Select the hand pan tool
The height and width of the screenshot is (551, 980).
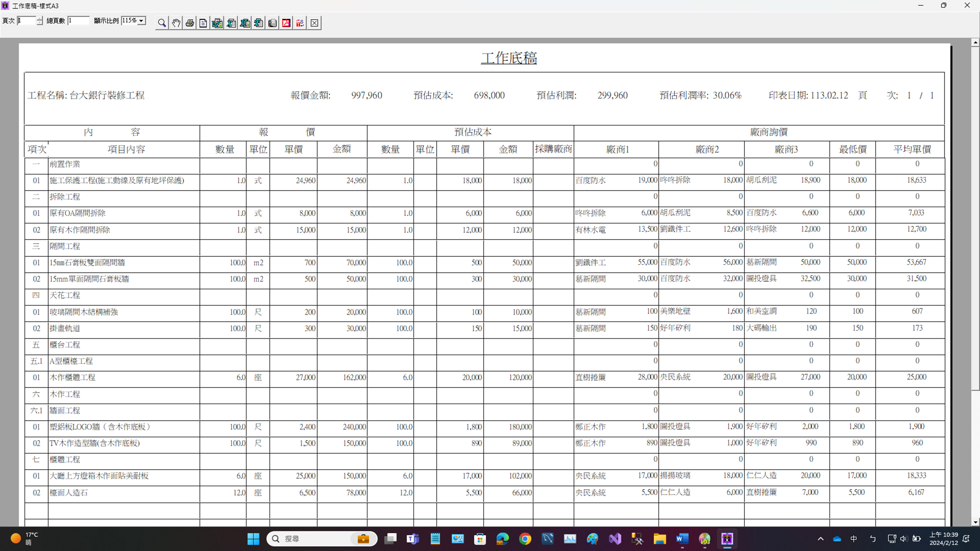(x=176, y=23)
